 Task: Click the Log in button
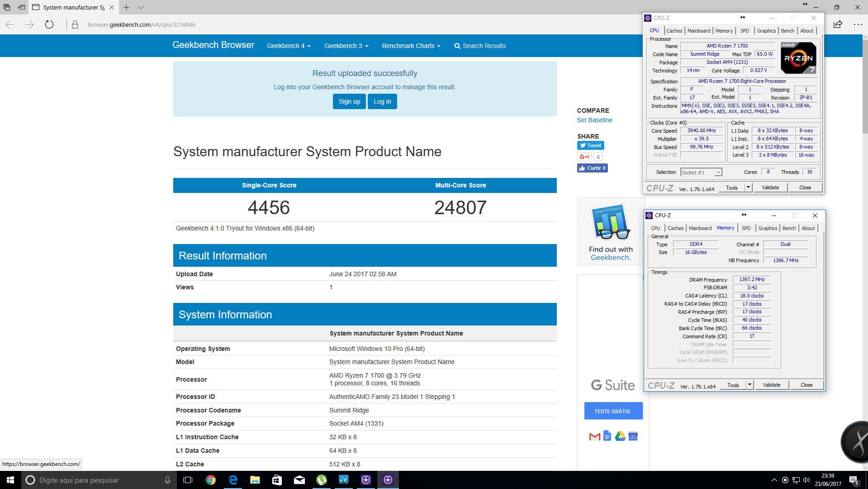coord(382,101)
